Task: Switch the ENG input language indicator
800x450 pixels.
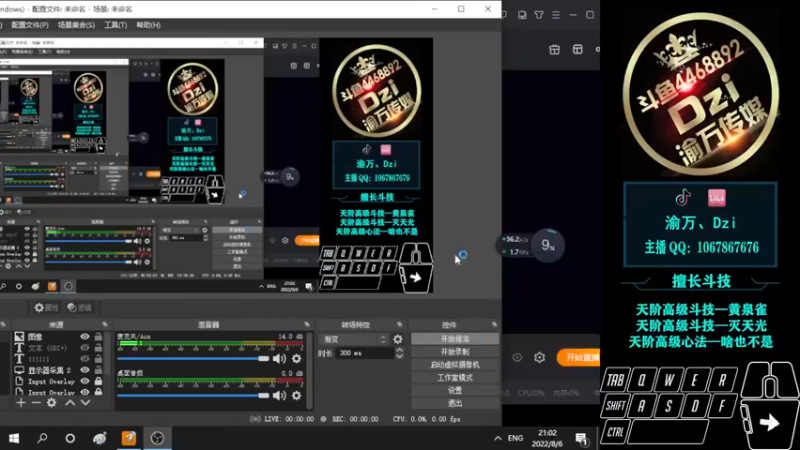Action: (515, 438)
